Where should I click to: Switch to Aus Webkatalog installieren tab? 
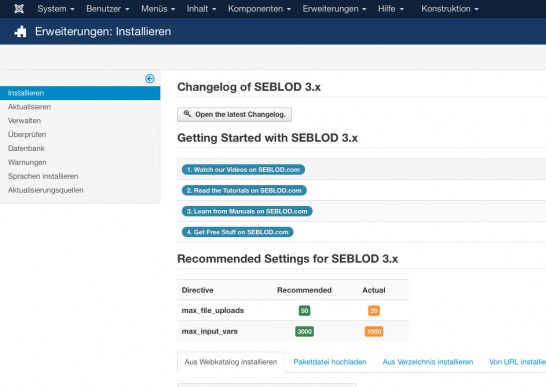[x=231, y=362]
